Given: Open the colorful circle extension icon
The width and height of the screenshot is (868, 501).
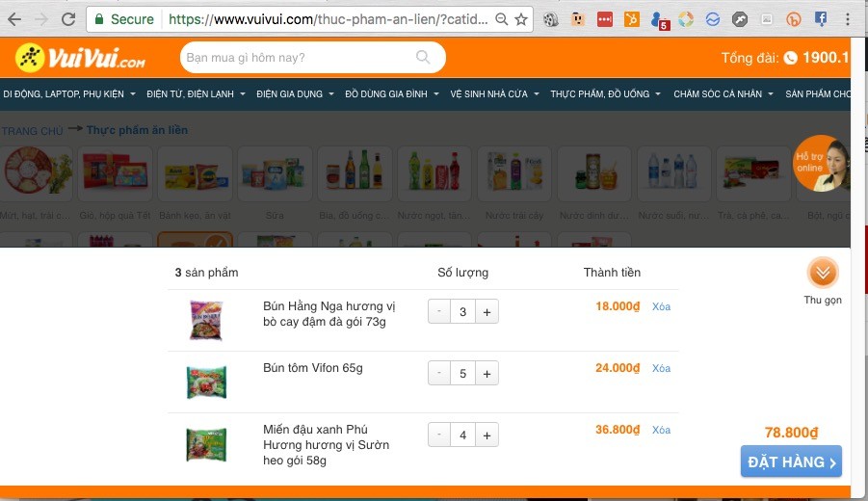Looking at the screenshot, I should click(686, 19).
